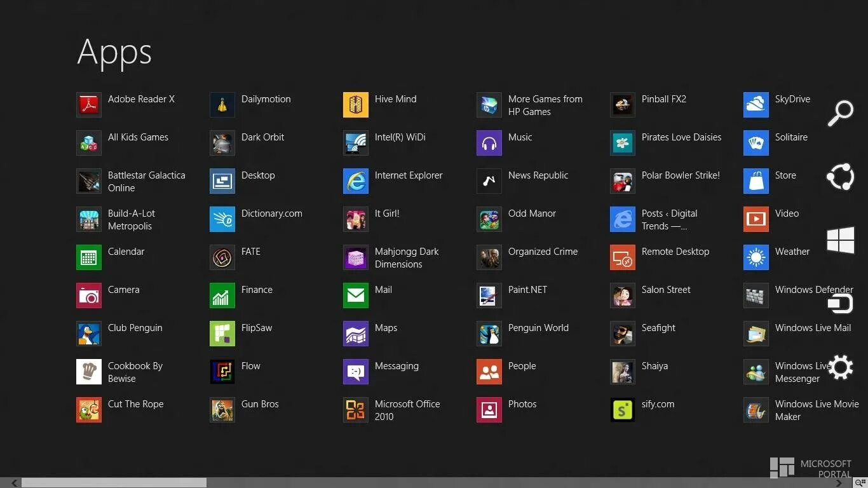
Task: Open SkyDrive cloud icon
Action: tap(756, 105)
